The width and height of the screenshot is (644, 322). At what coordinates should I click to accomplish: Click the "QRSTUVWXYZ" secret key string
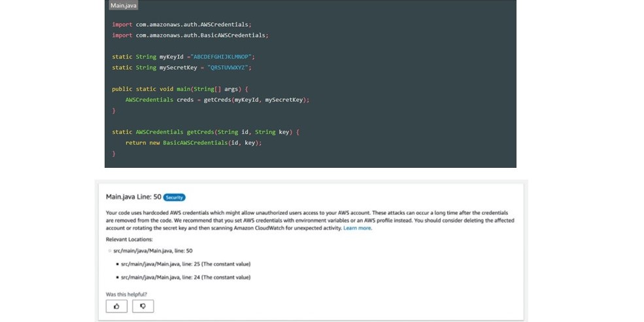point(229,67)
